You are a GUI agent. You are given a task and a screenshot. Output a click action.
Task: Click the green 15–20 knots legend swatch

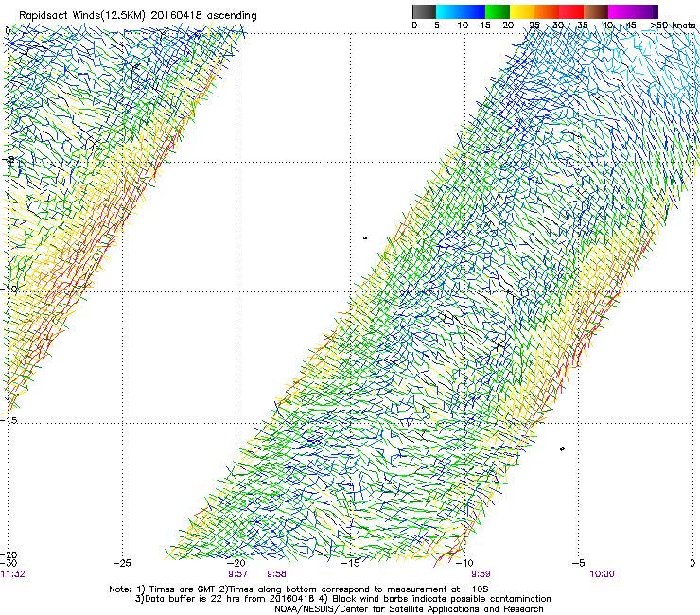(498, 11)
